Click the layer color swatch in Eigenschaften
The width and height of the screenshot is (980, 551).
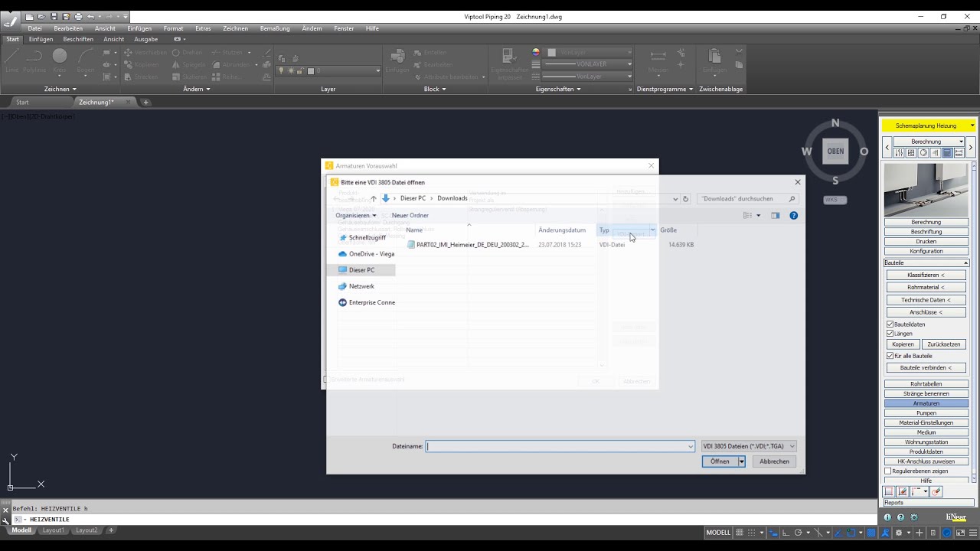(551, 53)
